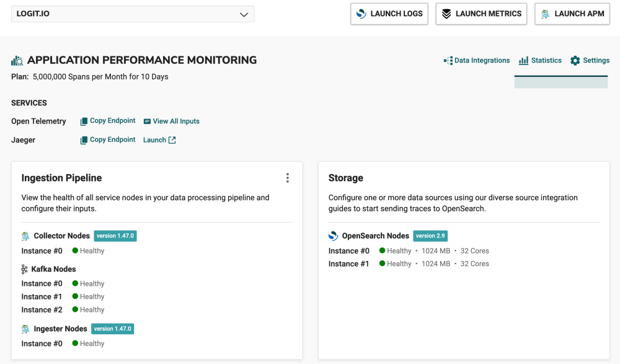
Task: Launch Jaeger in a new window
Action: 159,140
